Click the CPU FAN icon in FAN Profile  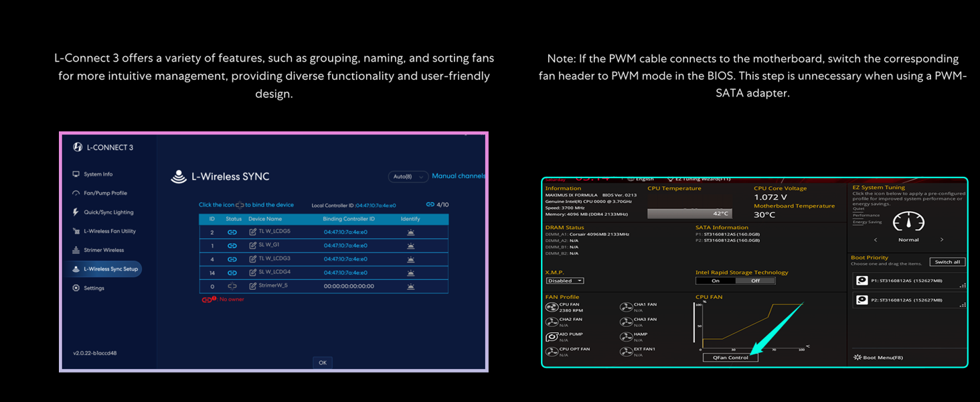[x=552, y=308]
